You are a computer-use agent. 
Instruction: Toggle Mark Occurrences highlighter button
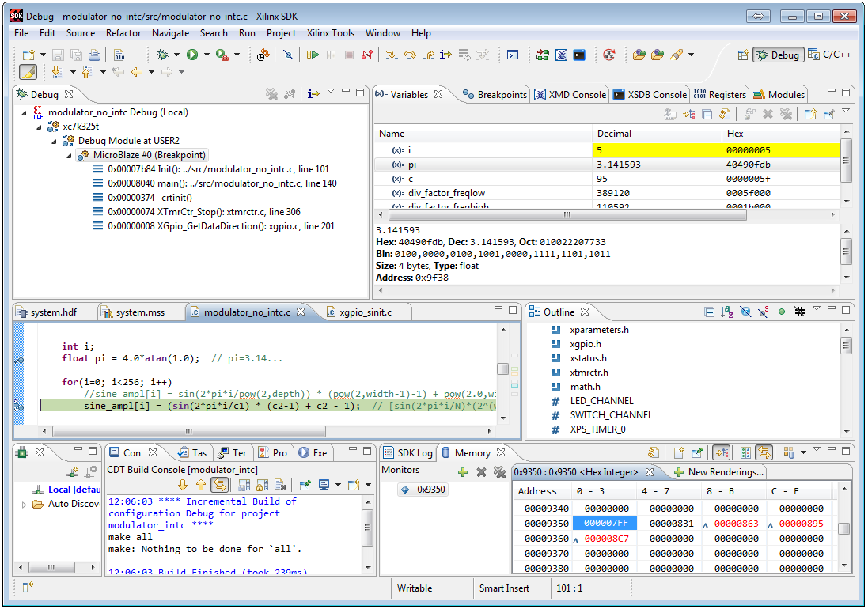point(28,72)
